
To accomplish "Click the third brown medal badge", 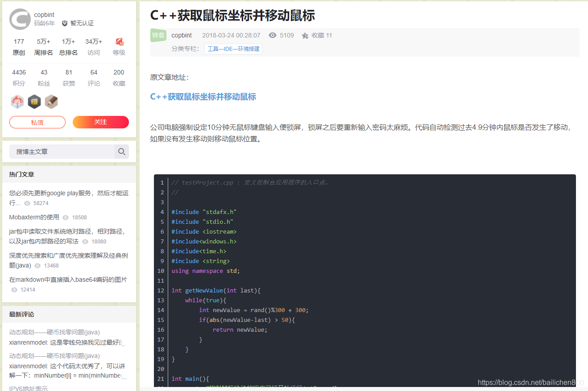I will pos(51,102).
